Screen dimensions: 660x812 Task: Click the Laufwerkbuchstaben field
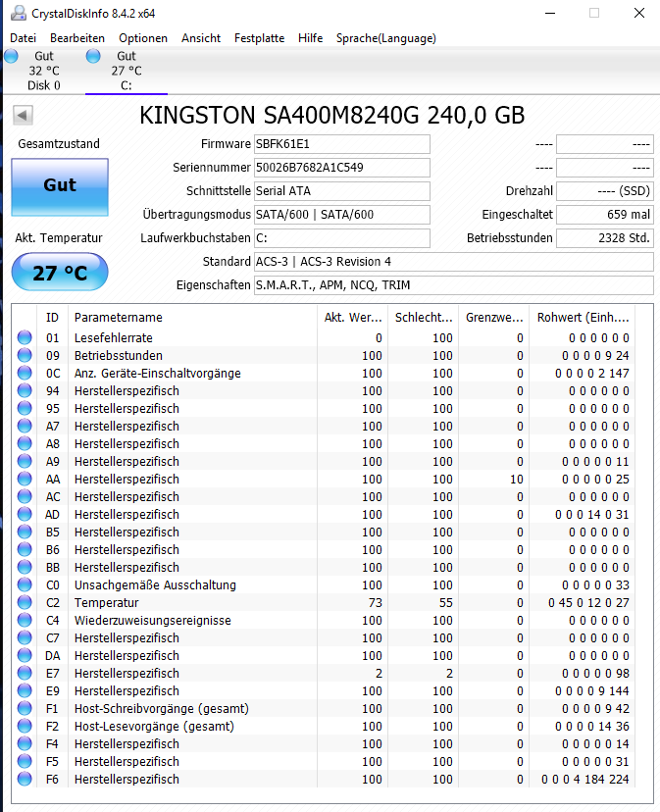(x=342, y=238)
